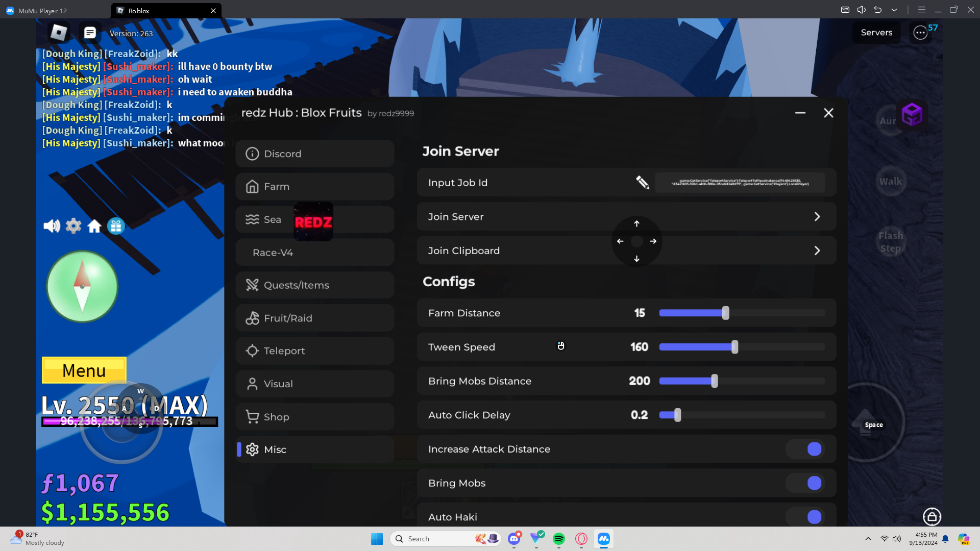Viewport: 980px width, 551px height.
Task: Click the REDZ logo thumbnail
Action: tap(313, 221)
